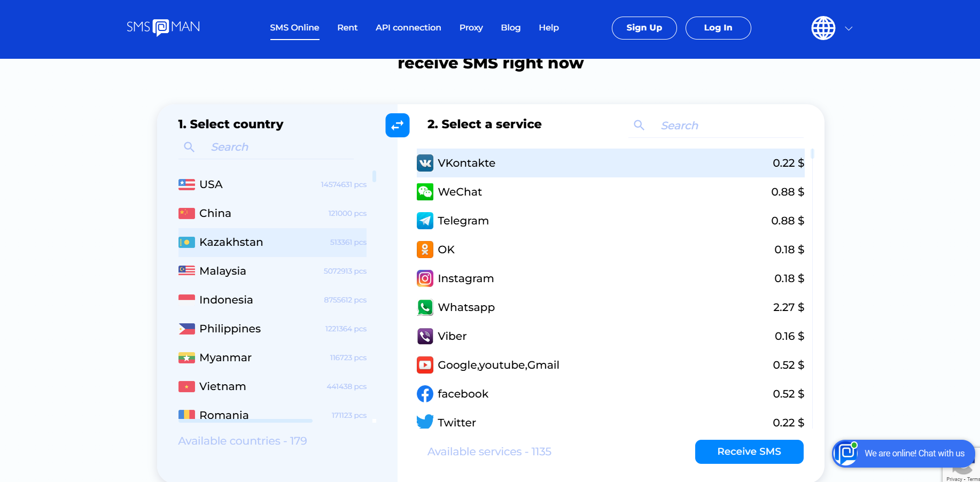The height and width of the screenshot is (482, 980).
Task: Select the USA flag icon
Action: (x=186, y=184)
